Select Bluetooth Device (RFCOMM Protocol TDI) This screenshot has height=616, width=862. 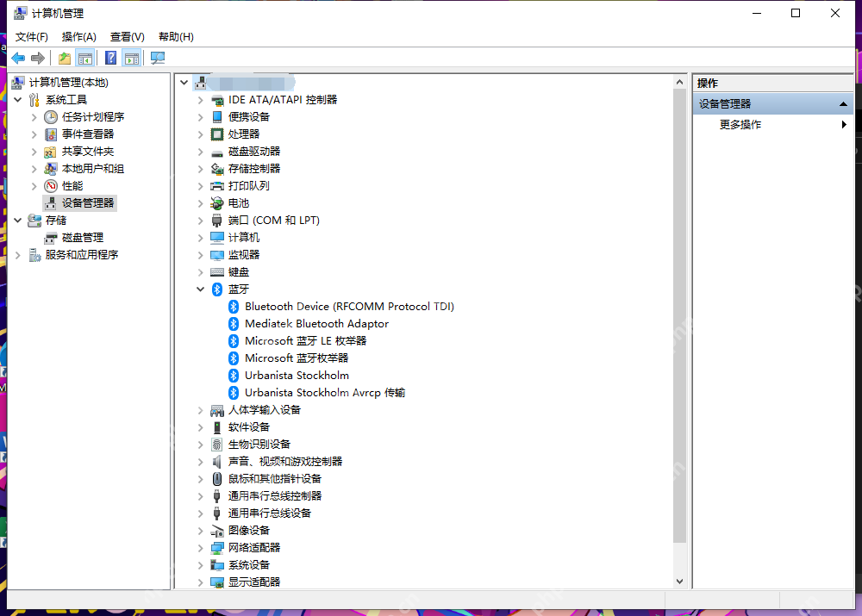350,307
